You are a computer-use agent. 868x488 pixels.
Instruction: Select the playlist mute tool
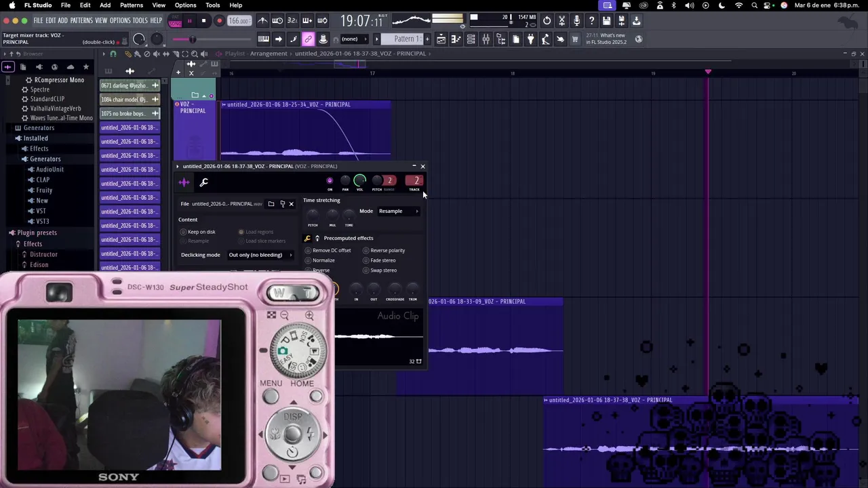pyautogui.click(x=157, y=54)
